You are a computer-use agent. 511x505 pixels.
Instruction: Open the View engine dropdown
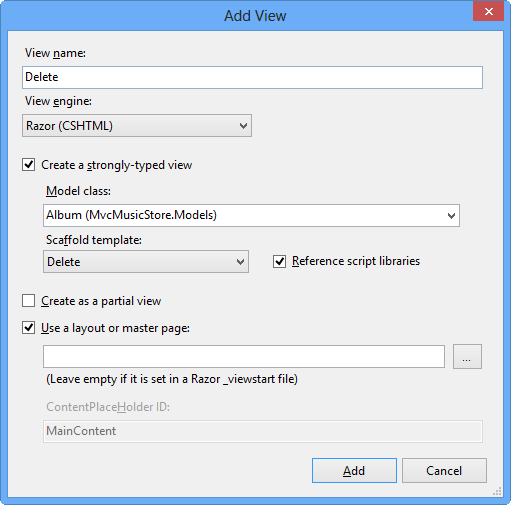(x=137, y=126)
